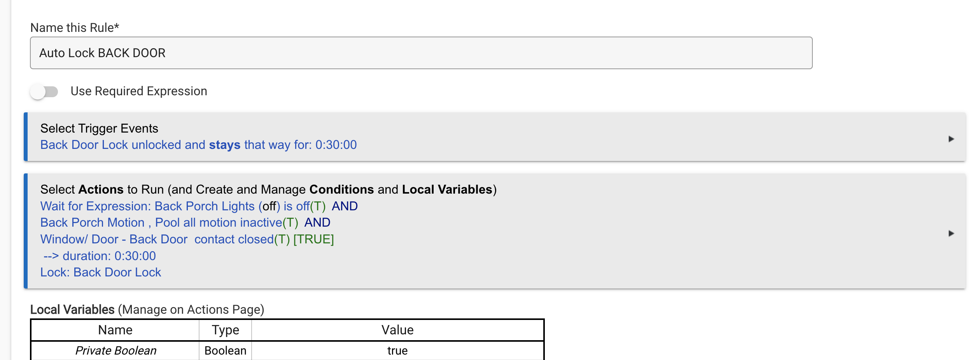
Task: Click the Name column header
Action: tap(115, 330)
